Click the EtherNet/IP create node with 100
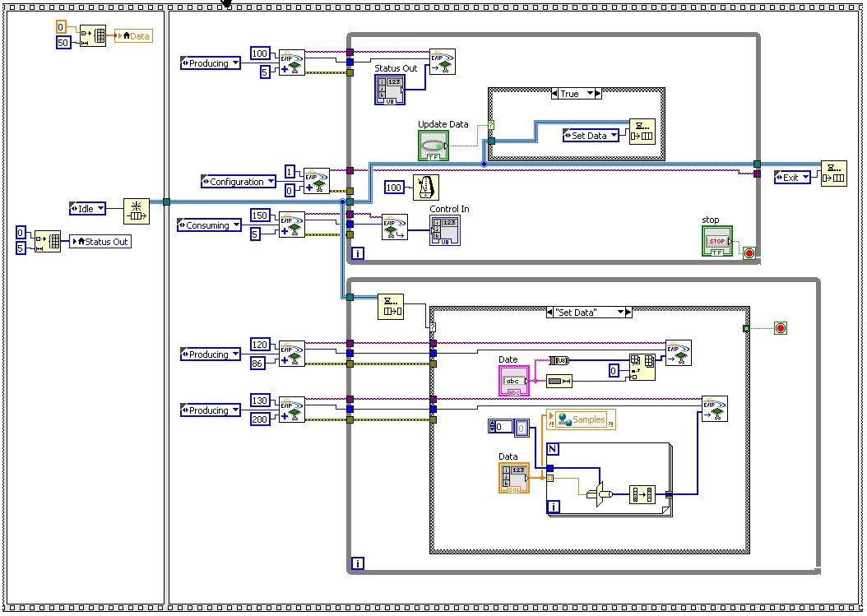Screen dimensions: 867x616 tap(292, 63)
